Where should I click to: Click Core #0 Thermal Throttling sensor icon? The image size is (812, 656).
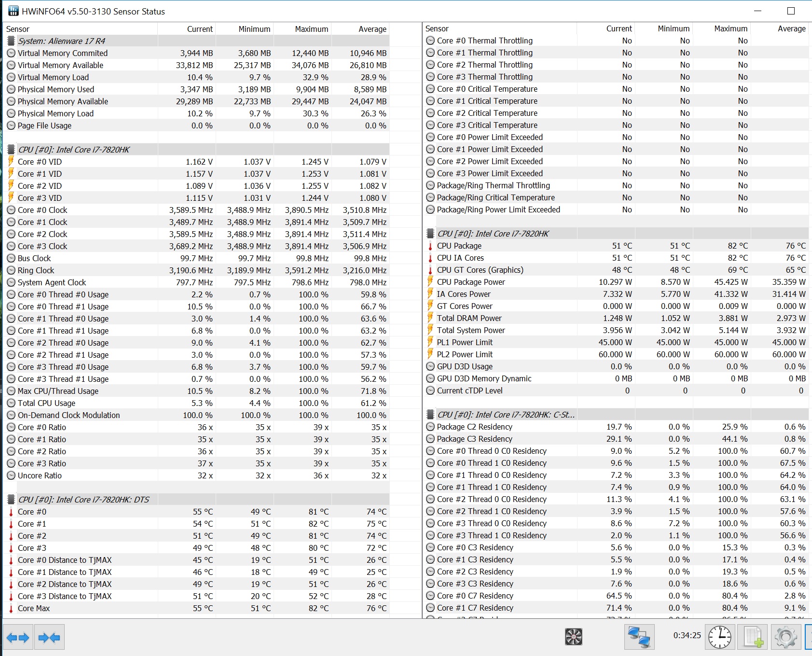coord(430,41)
